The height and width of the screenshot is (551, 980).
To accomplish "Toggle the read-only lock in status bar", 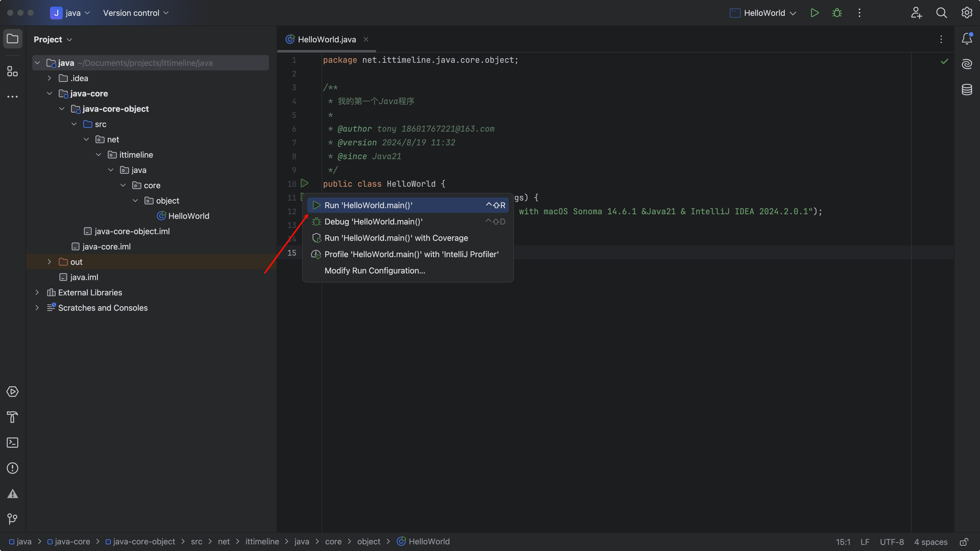I will coord(964,542).
